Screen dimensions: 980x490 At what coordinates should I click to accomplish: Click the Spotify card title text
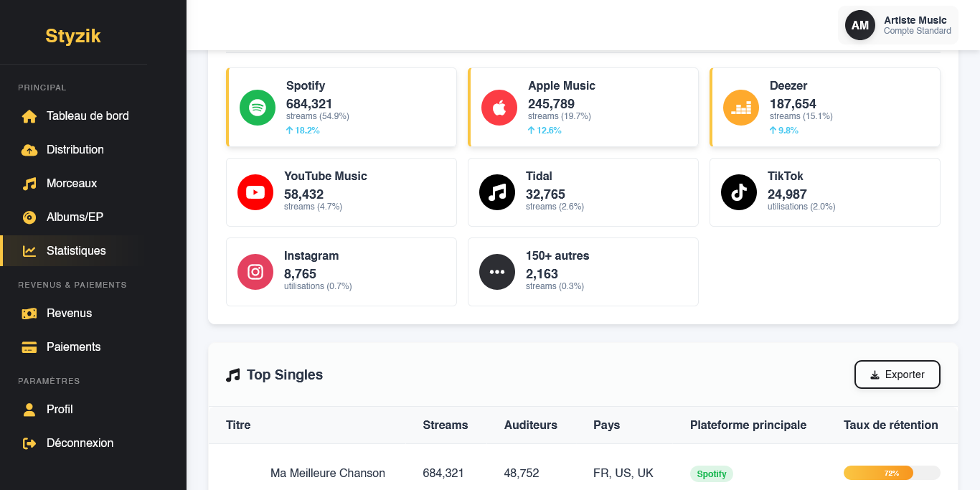(306, 86)
